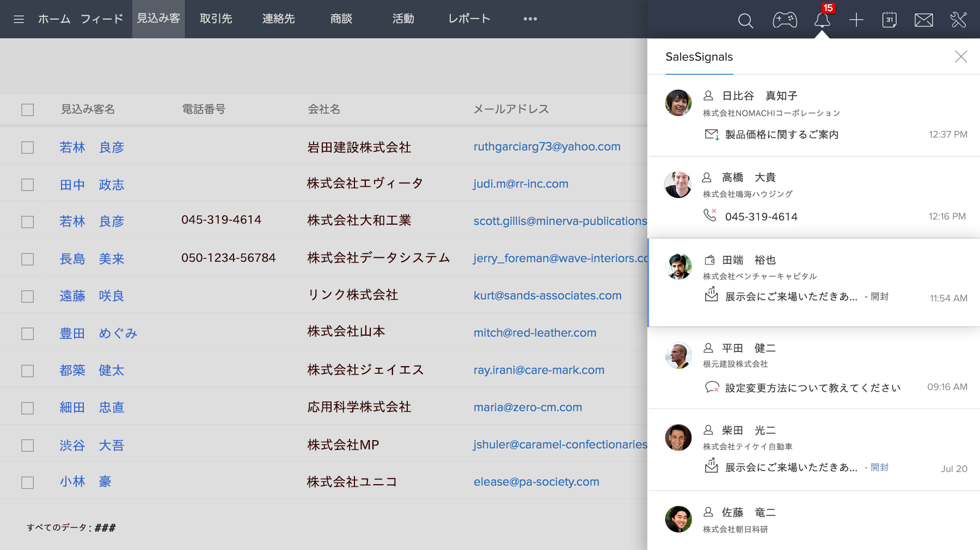The image size is (980, 550).
Task: Select checkbox next to 長島 美来
Action: coord(28,259)
